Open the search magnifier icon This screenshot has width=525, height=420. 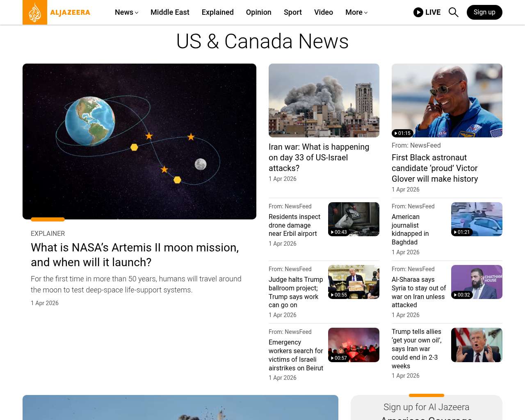point(453,12)
